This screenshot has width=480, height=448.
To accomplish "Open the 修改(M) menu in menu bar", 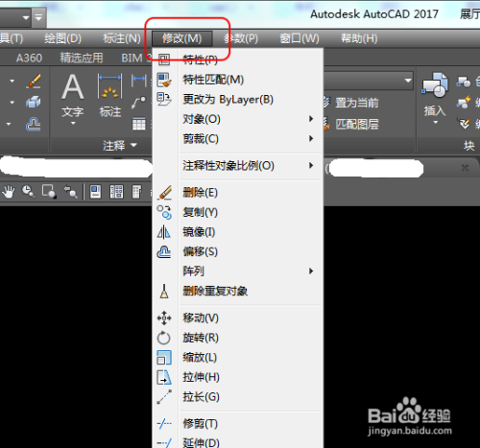I will [x=181, y=38].
